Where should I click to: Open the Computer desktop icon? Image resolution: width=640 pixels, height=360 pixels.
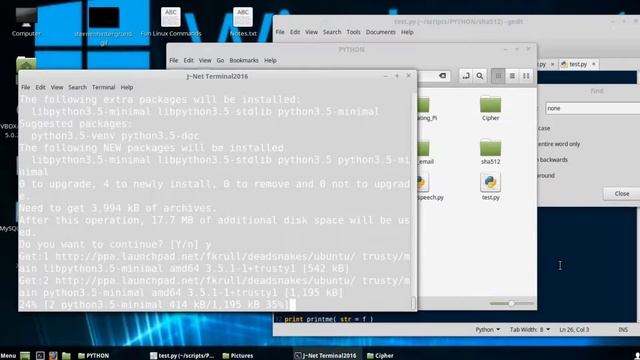coord(26,22)
